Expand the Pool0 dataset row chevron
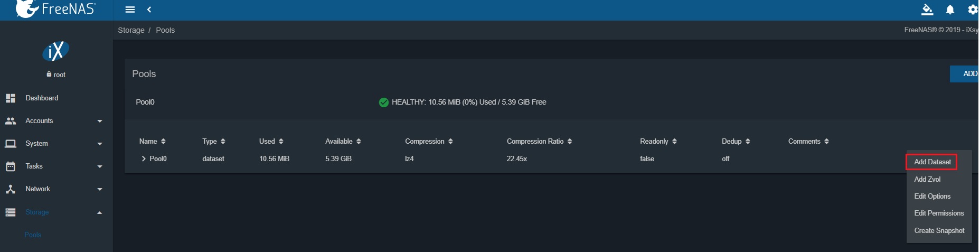The image size is (980, 252). [144, 158]
